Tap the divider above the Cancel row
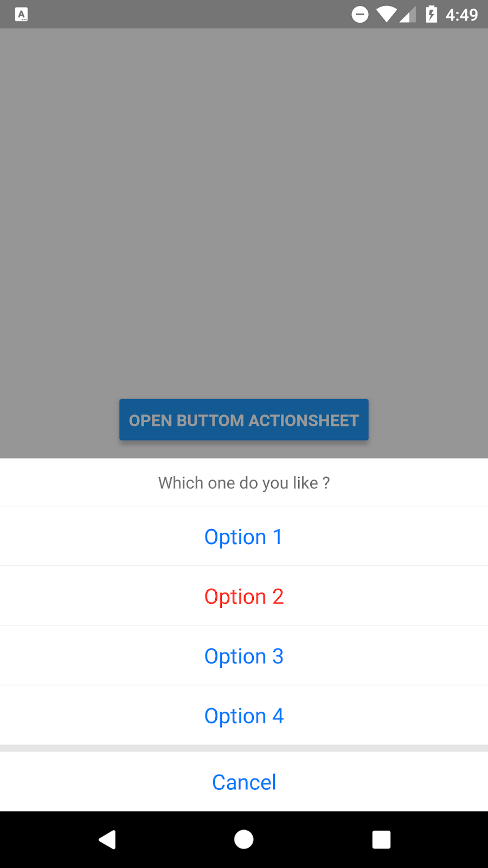This screenshot has width=488, height=868. pos(244,748)
